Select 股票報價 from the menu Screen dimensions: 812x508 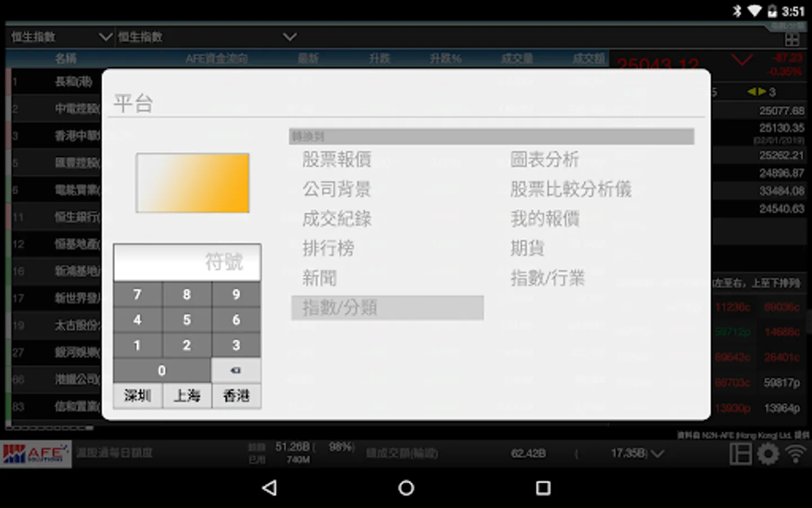337,160
